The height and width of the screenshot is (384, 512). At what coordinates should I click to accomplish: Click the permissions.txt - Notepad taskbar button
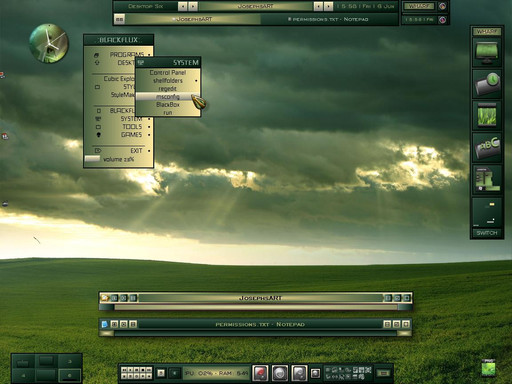click(328, 19)
